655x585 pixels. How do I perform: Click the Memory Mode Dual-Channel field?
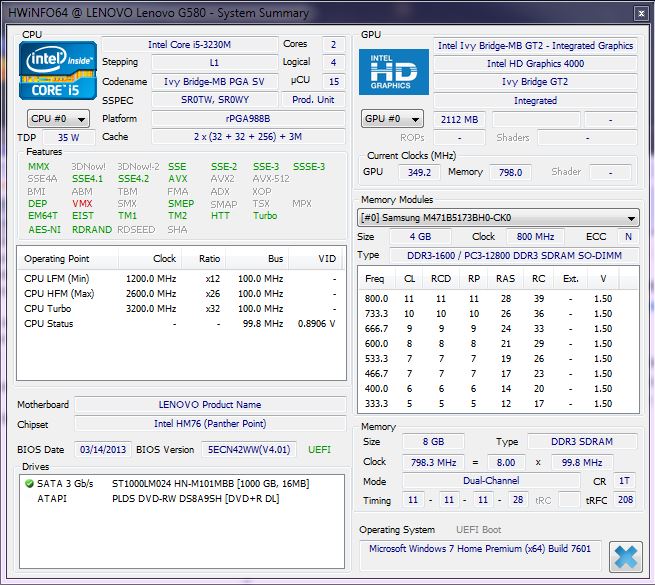click(x=491, y=481)
